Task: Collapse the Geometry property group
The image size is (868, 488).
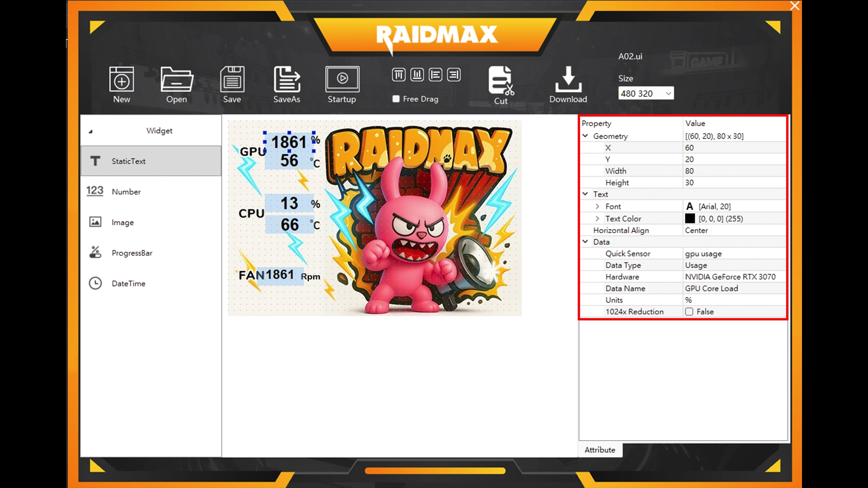Action: click(585, 136)
